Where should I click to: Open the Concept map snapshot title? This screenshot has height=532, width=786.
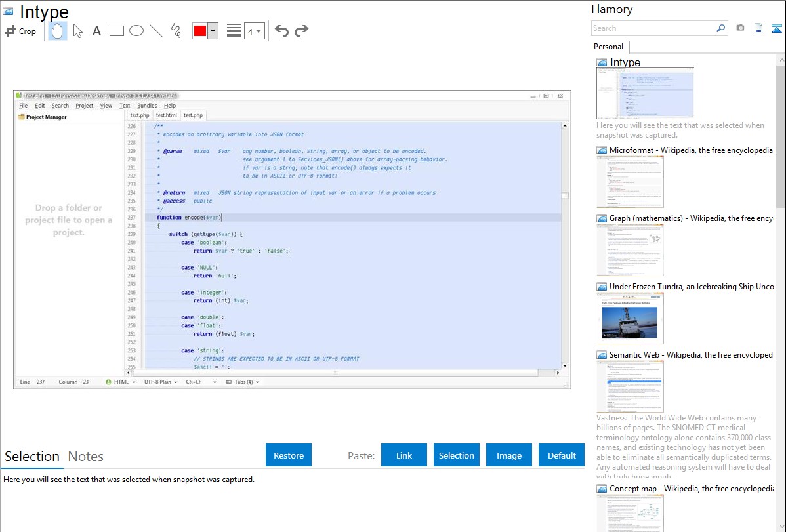pos(692,488)
